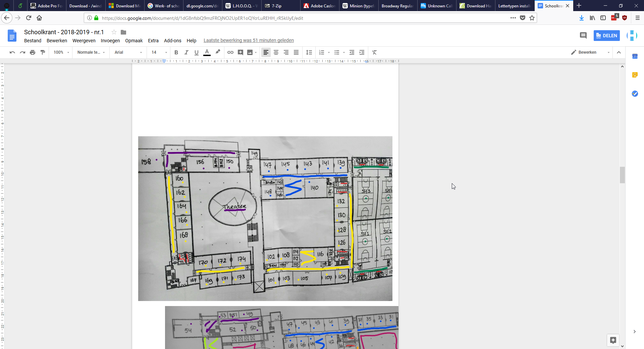Open the Invoegen menu

tap(110, 41)
